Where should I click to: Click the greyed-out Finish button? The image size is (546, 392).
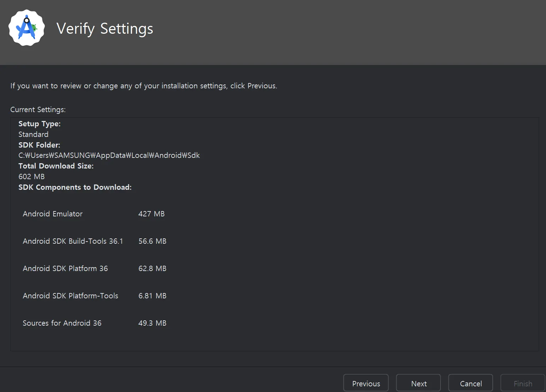pyautogui.click(x=523, y=383)
